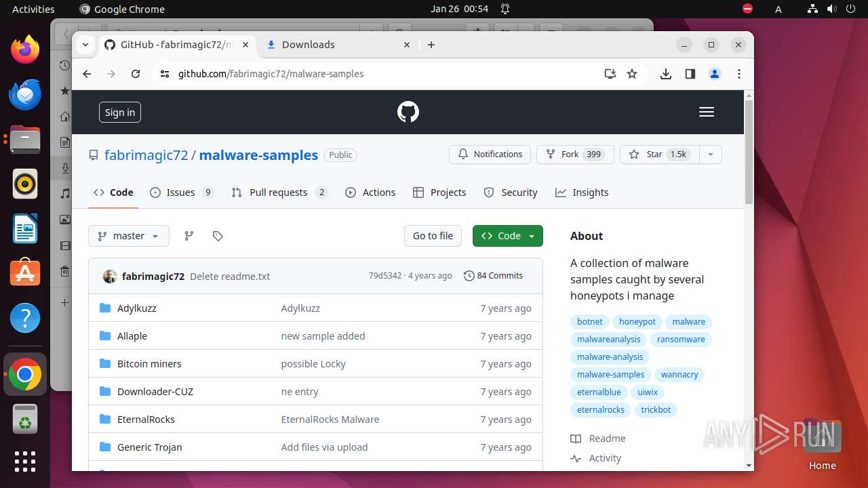
Task: Close the GitHub tab
Action: click(245, 45)
